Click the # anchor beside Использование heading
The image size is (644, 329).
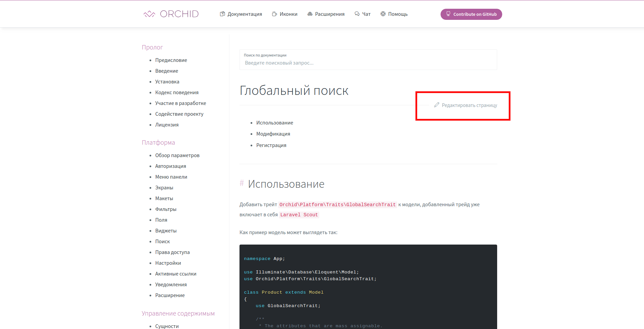pos(241,184)
